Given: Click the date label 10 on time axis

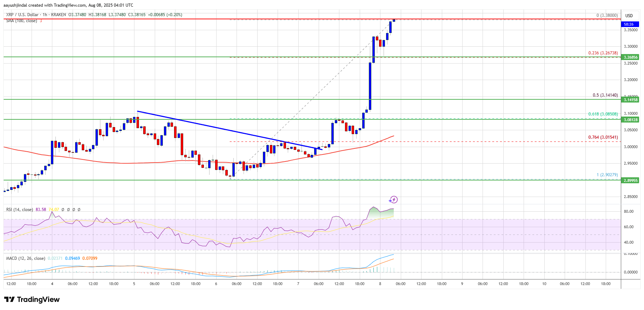Looking at the screenshot, I should (x=544, y=284).
